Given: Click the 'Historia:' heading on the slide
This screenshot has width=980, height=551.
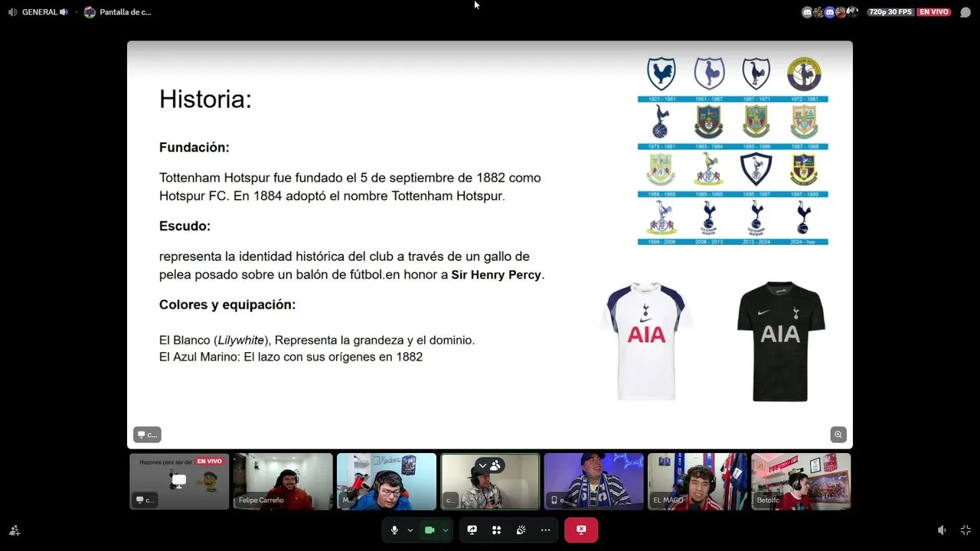Looking at the screenshot, I should [205, 99].
